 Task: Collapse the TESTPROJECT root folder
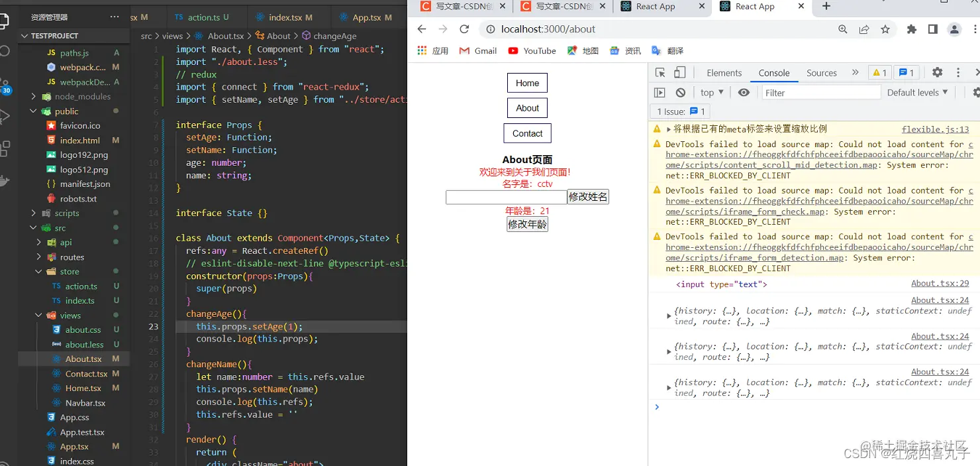(x=24, y=36)
